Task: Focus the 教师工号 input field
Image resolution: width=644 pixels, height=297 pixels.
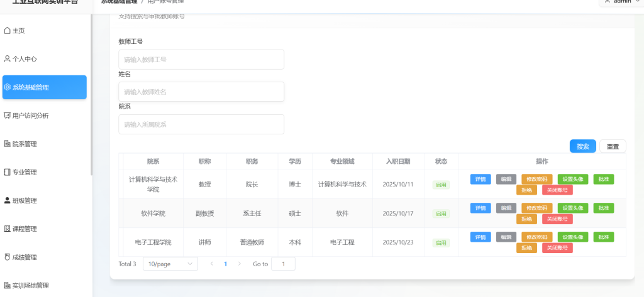Action: click(x=201, y=60)
